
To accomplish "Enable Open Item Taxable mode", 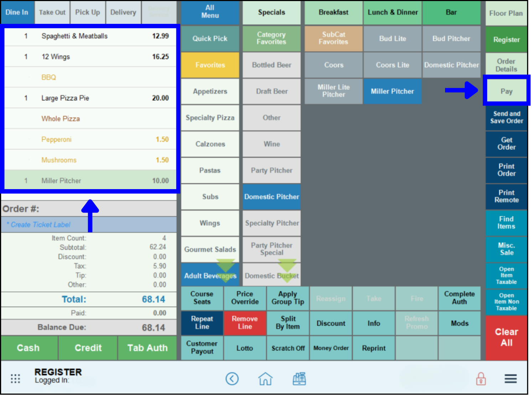I will 506,275.
